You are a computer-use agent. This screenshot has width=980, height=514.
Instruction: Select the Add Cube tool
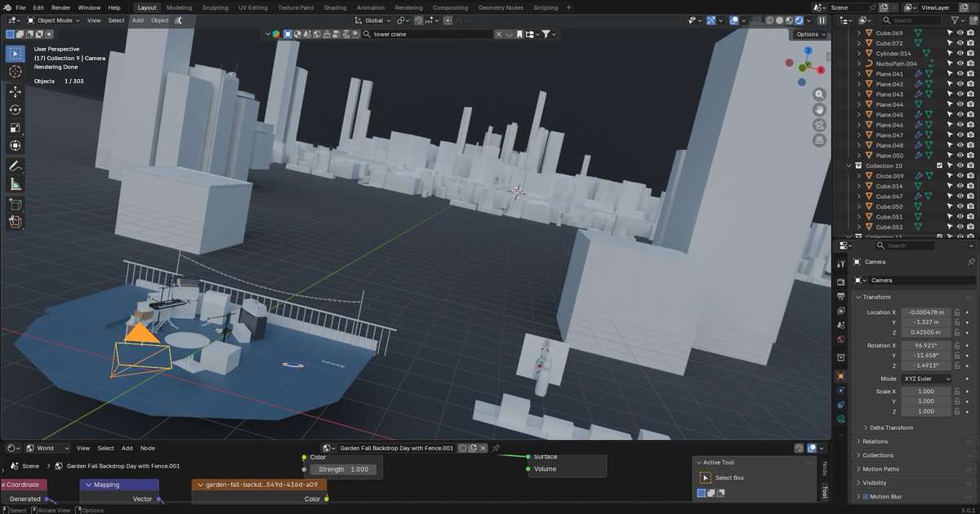coord(15,204)
